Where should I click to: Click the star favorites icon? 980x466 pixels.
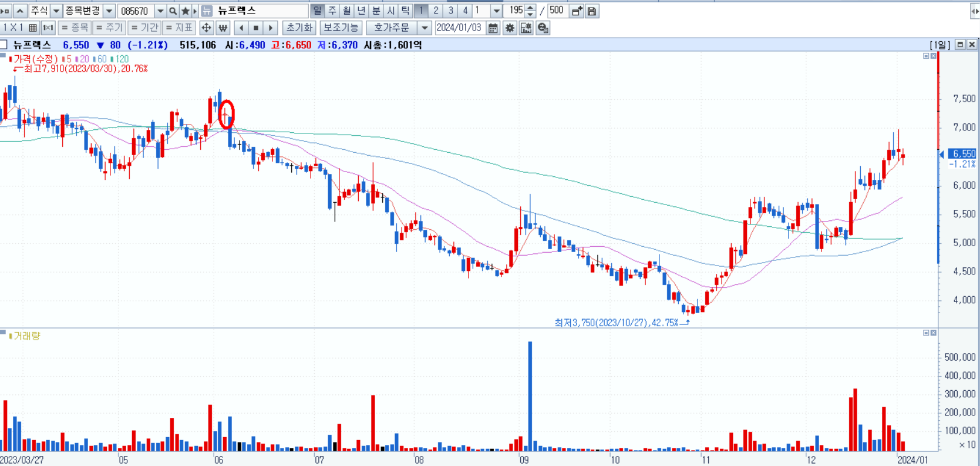pos(186,11)
